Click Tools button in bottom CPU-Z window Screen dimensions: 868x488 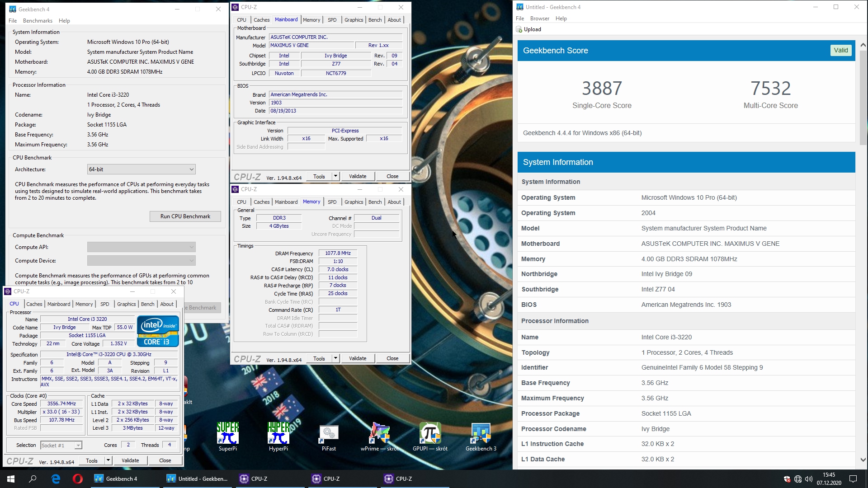coord(92,460)
